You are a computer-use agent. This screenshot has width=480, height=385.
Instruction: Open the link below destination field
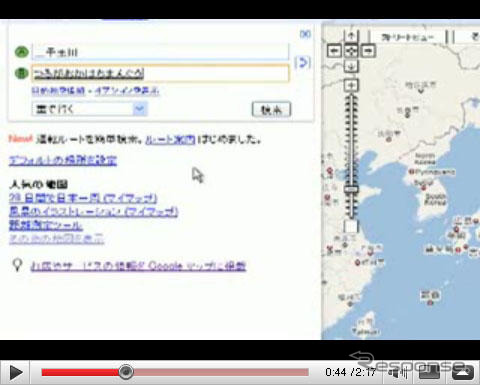point(95,91)
